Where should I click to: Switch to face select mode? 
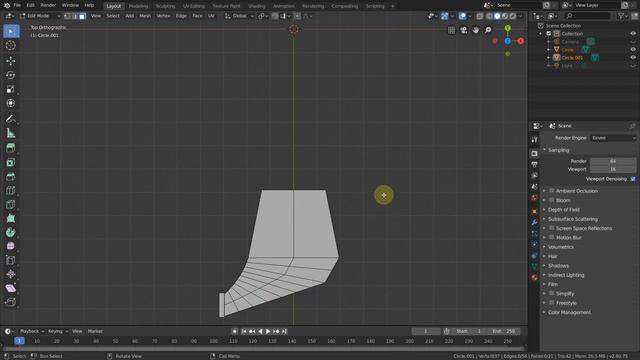click(82, 16)
